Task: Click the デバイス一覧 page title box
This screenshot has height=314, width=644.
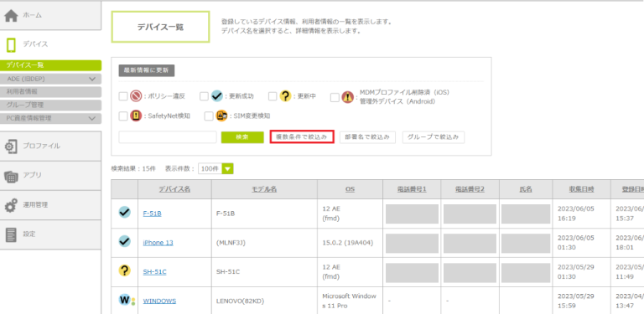Action: [160, 27]
